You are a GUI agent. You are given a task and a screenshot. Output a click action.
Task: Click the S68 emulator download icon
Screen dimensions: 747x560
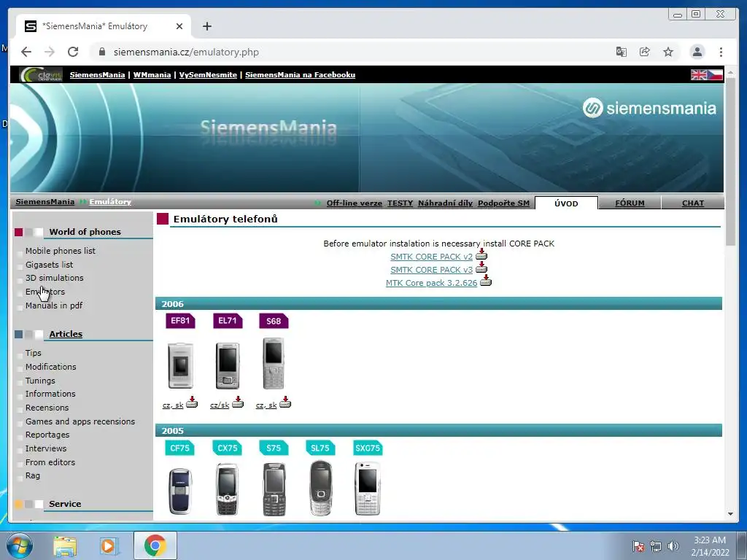point(285,402)
